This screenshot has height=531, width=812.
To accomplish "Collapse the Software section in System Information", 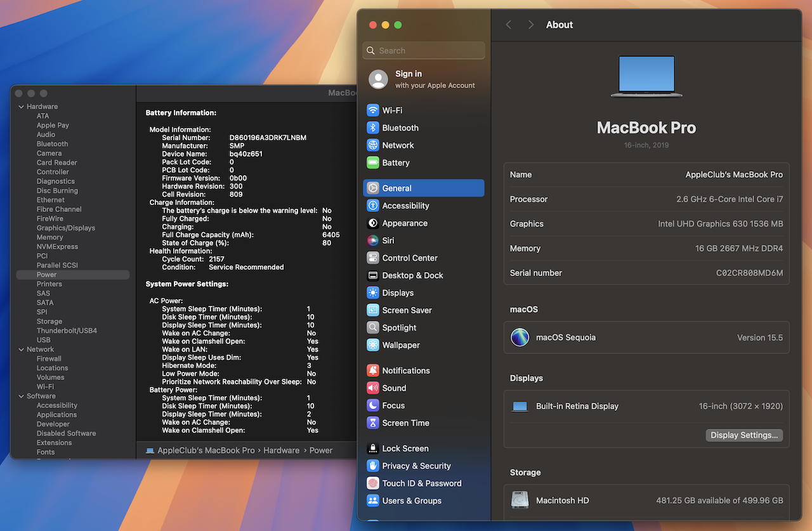I will (21, 396).
